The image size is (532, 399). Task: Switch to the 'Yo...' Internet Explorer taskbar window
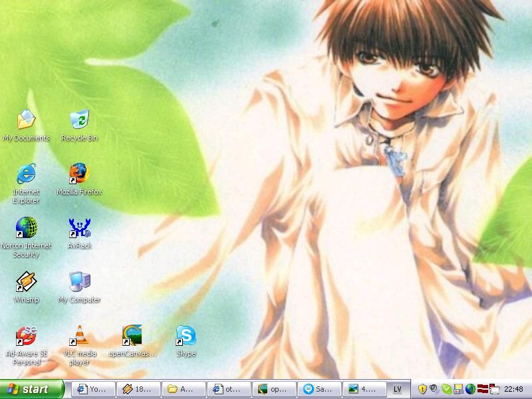click(x=94, y=389)
